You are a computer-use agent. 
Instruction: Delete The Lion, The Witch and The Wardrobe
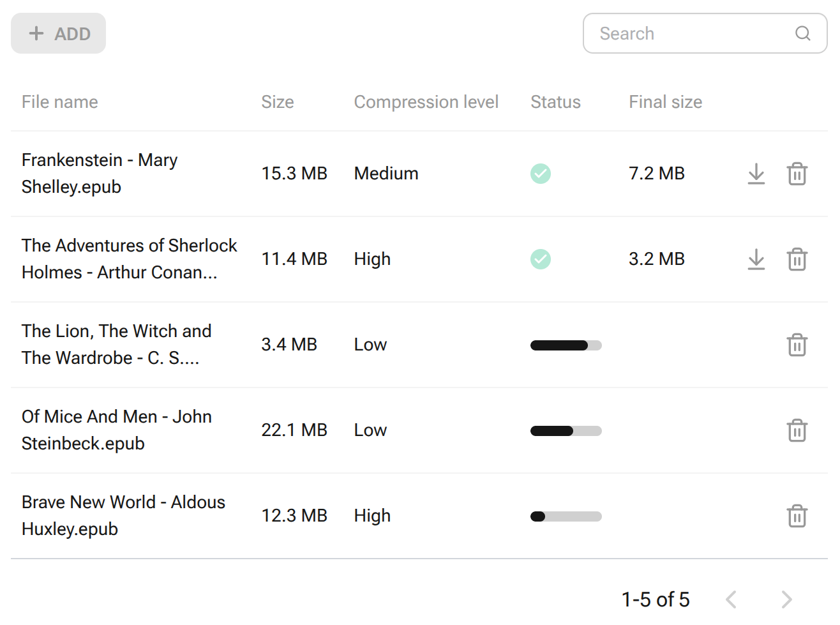pos(797,345)
